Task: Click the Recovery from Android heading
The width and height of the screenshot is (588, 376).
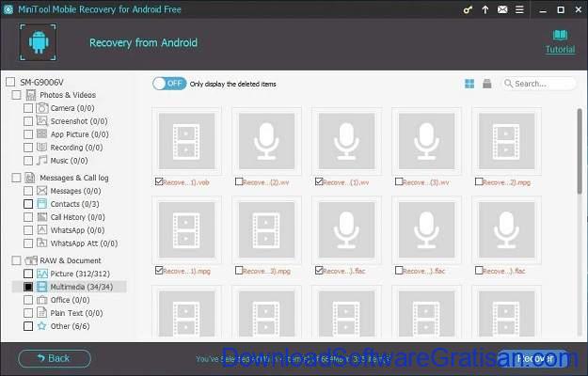Action: point(143,42)
